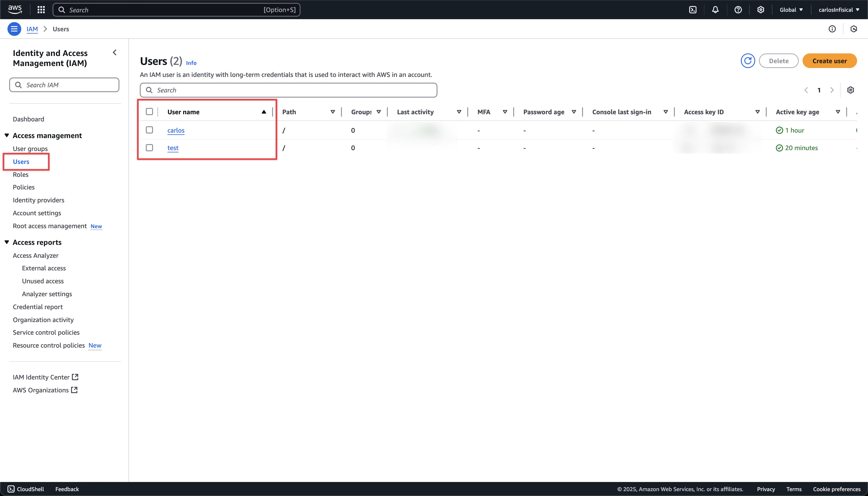Sort by the Password age column arrow
Screen dimensions: 868x496
click(574, 112)
